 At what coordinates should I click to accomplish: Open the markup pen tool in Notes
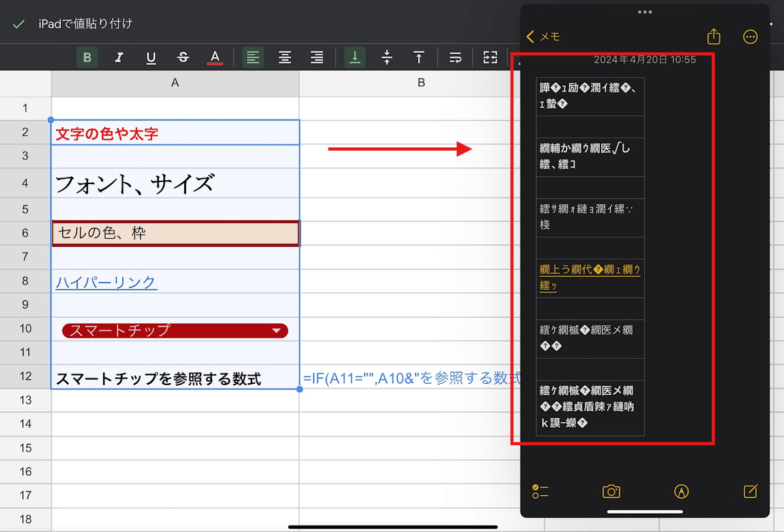[681, 492]
